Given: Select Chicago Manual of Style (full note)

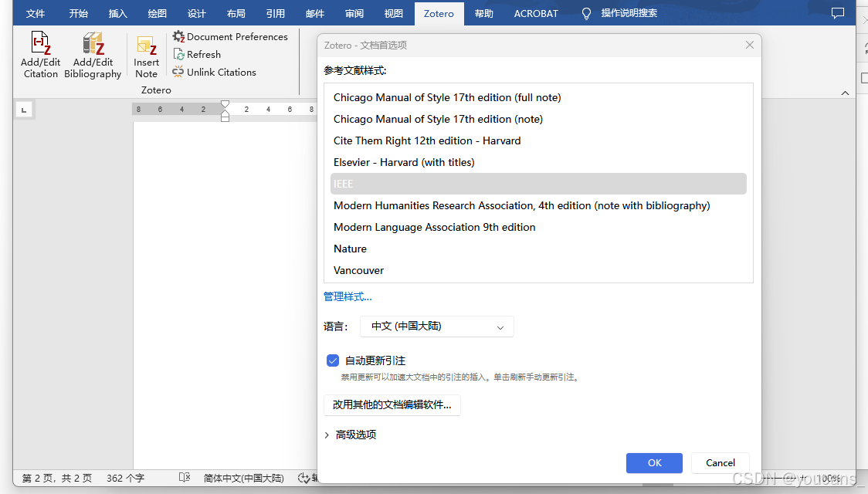Looking at the screenshot, I should tap(538, 97).
